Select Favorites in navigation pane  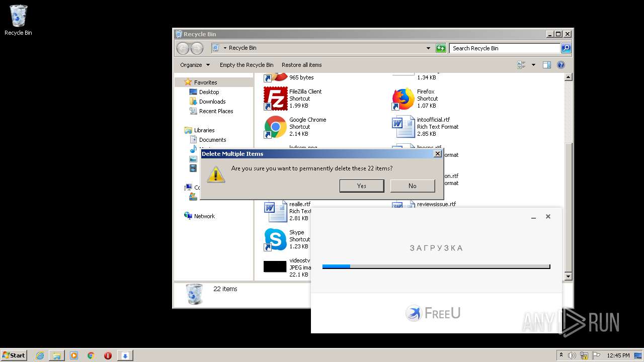205,82
